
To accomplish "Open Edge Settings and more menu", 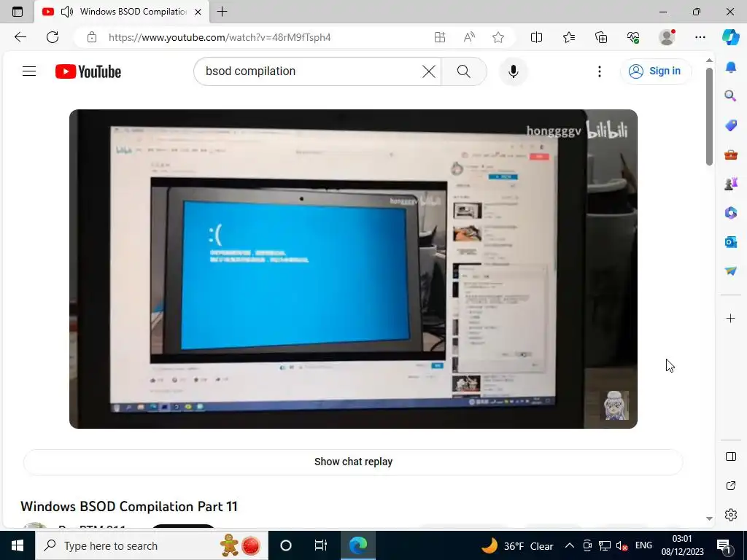I will tap(700, 37).
